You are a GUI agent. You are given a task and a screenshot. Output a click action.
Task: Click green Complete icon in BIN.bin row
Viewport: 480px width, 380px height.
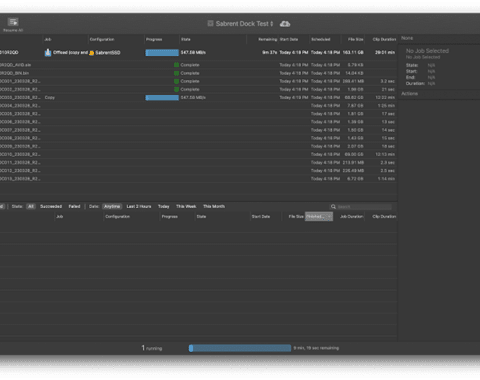(x=176, y=73)
